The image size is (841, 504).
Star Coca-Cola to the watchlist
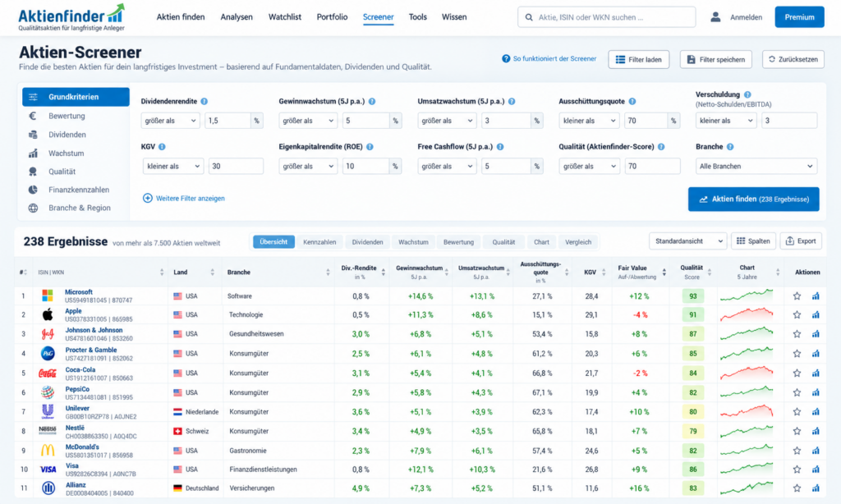(x=797, y=373)
